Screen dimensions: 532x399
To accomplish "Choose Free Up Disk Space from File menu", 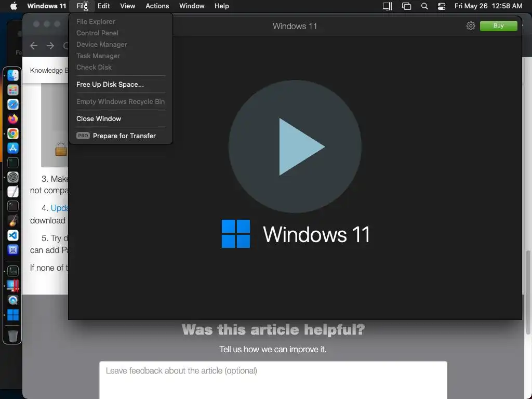I will pyautogui.click(x=121, y=85).
